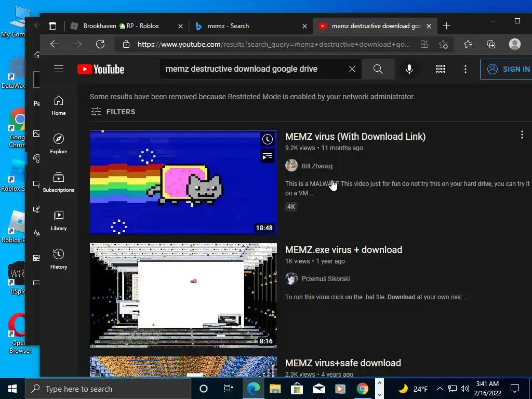The height and width of the screenshot is (399, 532).
Task: Open YouTube settings three-dot menu
Action: [465, 69]
